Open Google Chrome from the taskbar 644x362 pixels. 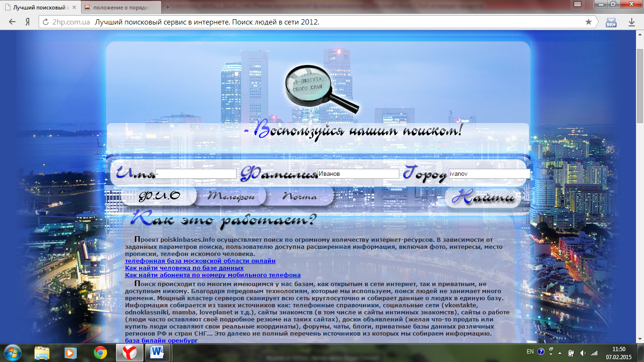[100, 352]
